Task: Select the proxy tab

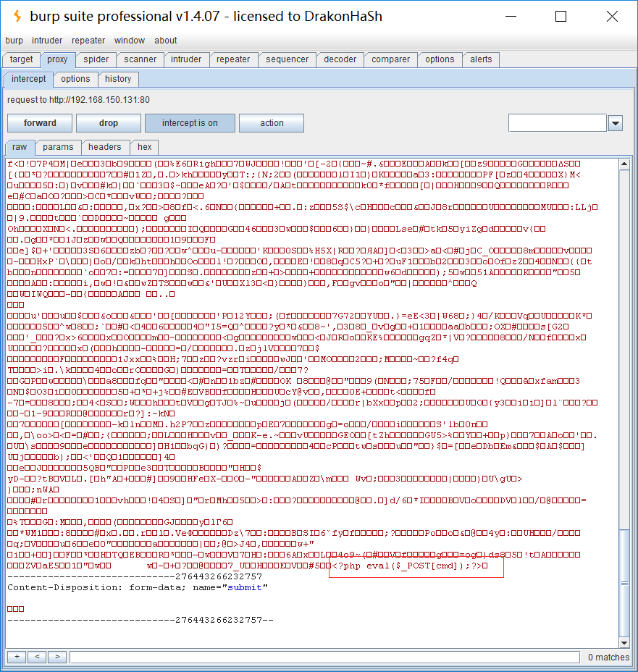Action: [57, 59]
